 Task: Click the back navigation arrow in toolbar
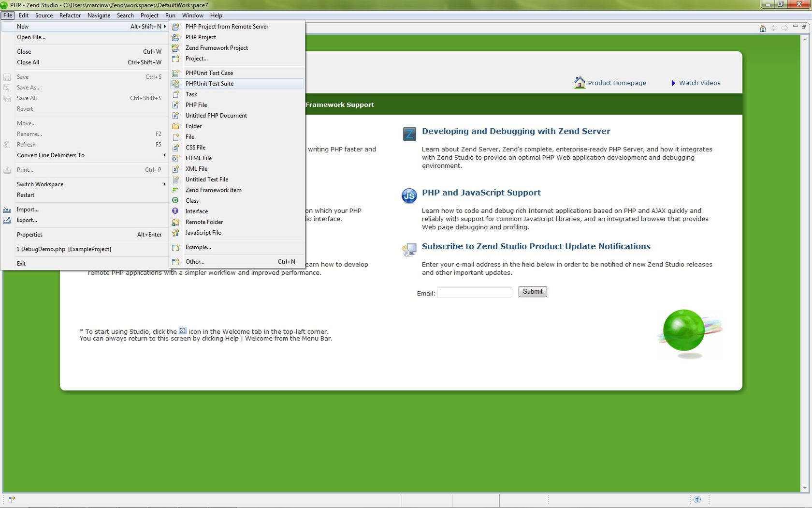tap(774, 28)
